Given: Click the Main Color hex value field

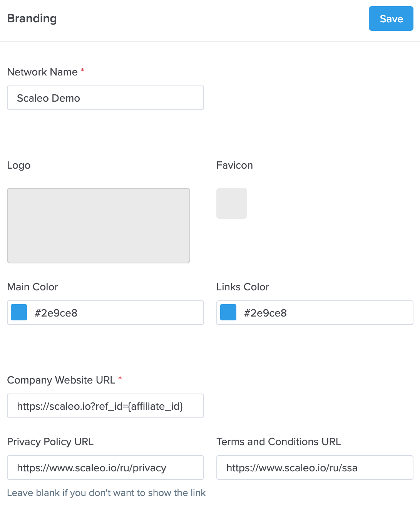Looking at the screenshot, I should tap(115, 313).
